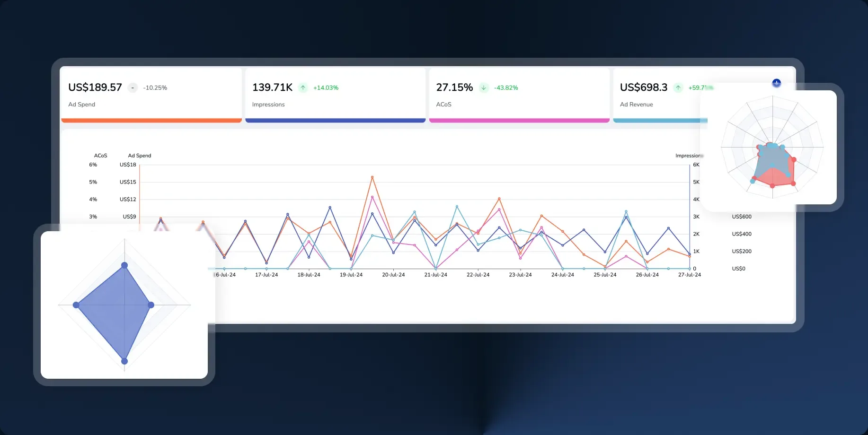Click the 19-Jul-24 date label on axis
The height and width of the screenshot is (435, 868).
351,275
